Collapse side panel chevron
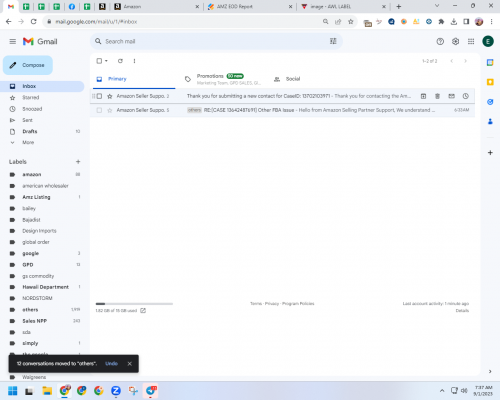Image resolution: width=500 pixels, height=400 pixels. [x=490, y=371]
